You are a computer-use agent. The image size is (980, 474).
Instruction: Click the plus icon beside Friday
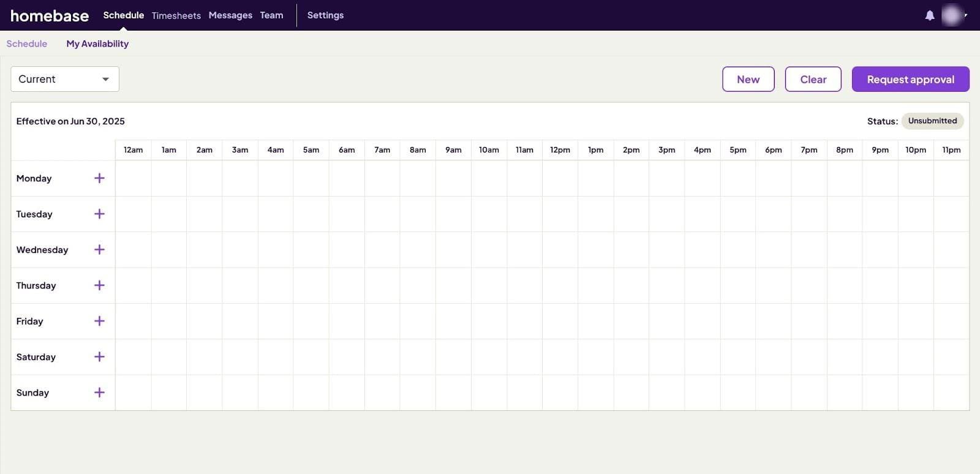[x=99, y=321]
